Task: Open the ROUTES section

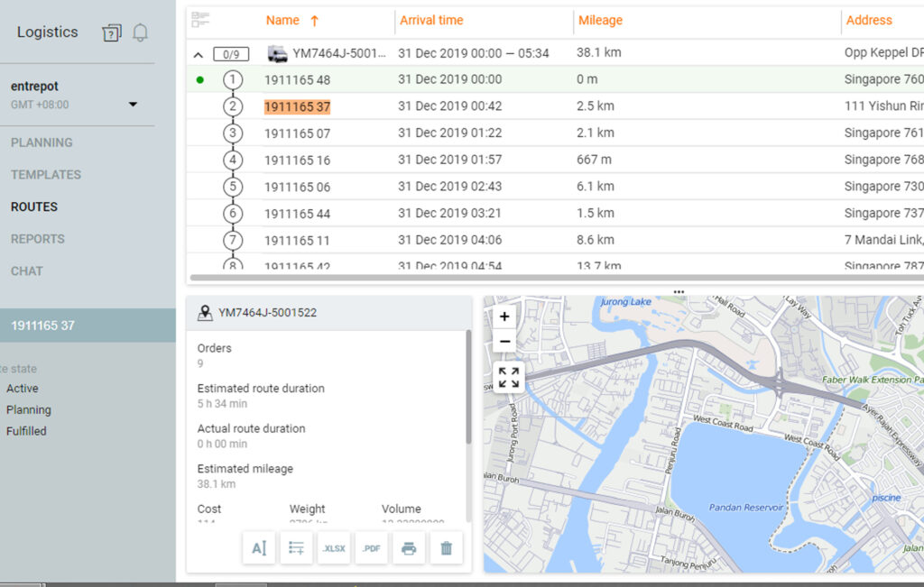Action: [x=34, y=206]
